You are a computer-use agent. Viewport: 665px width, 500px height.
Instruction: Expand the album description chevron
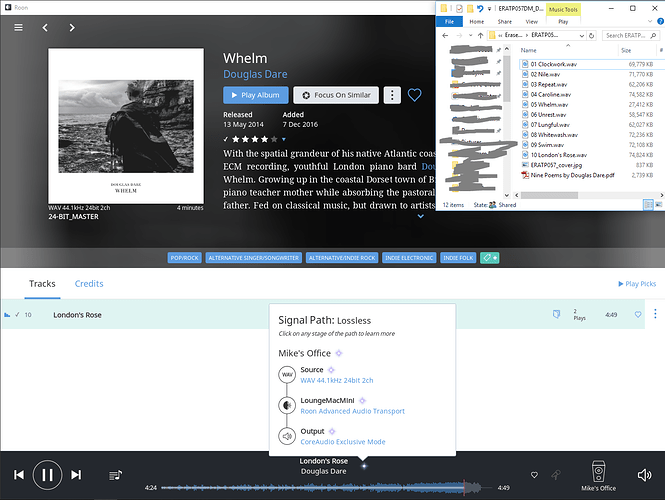tap(421, 216)
